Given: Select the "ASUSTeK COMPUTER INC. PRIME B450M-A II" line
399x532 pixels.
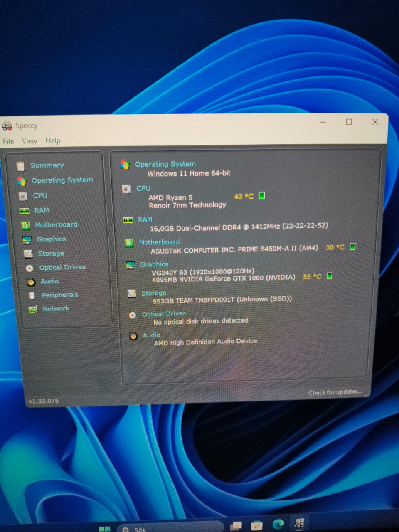Looking at the screenshot, I should click(x=234, y=249).
